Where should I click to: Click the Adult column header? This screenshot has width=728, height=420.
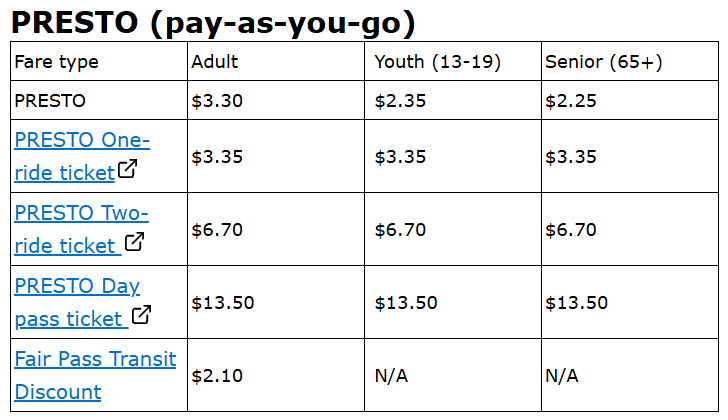coord(215,62)
